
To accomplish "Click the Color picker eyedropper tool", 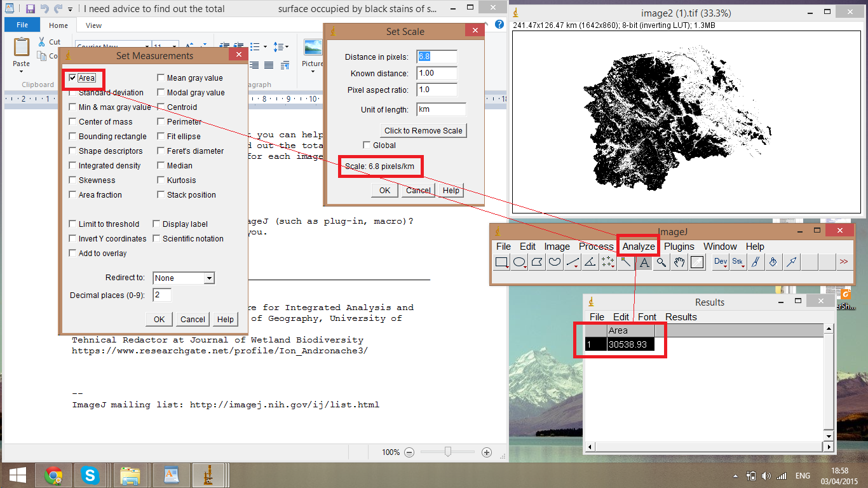I will (697, 262).
